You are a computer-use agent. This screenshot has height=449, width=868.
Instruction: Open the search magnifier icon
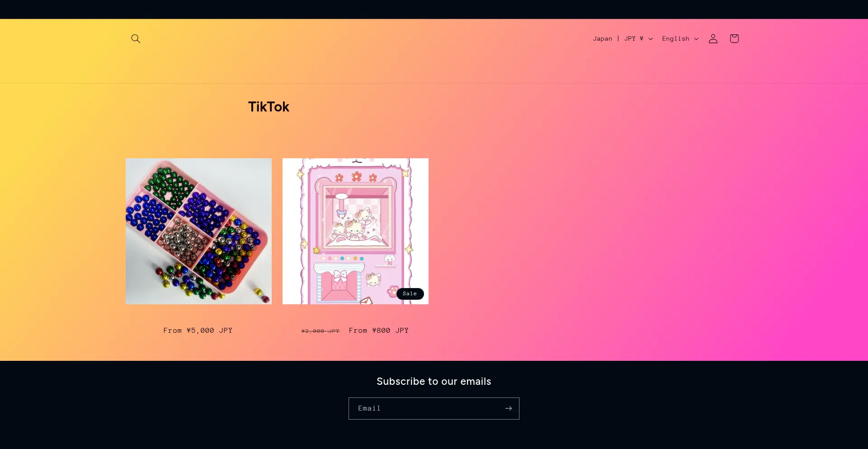136,39
